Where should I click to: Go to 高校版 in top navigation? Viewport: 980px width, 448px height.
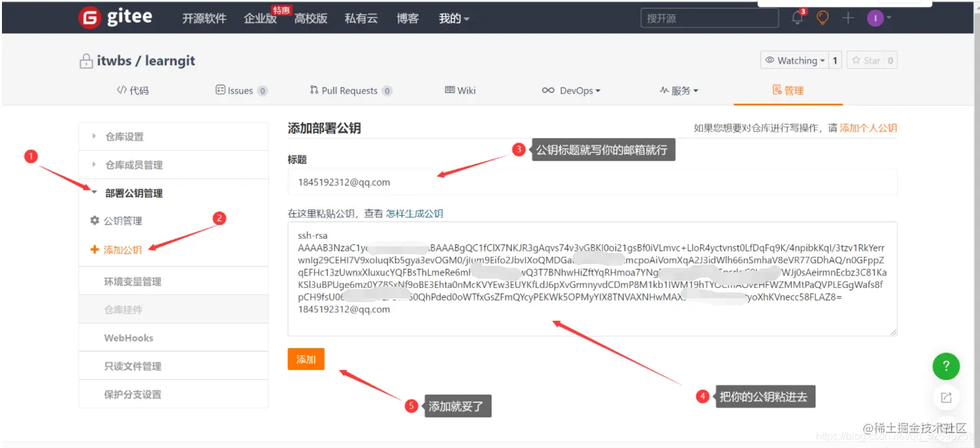310,18
